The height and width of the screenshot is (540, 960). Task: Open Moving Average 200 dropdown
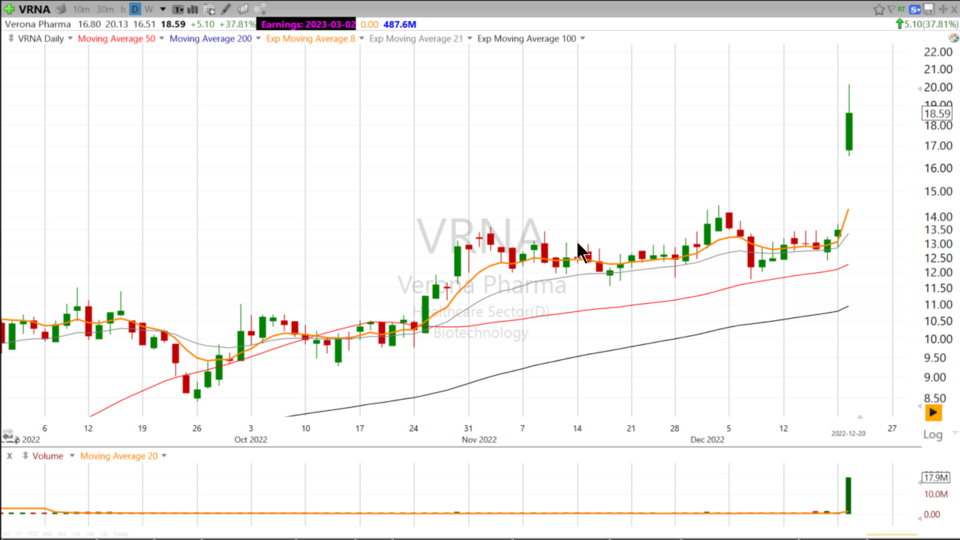click(x=258, y=39)
